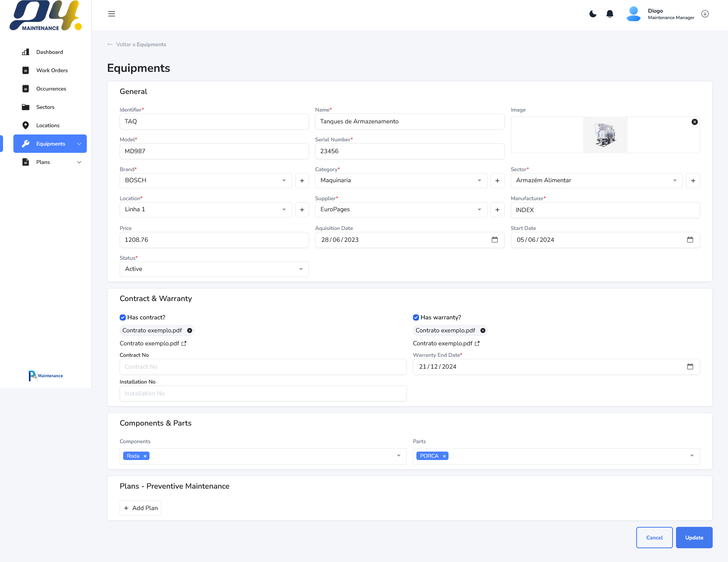Click the hamburger menu icon

pyautogui.click(x=112, y=14)
